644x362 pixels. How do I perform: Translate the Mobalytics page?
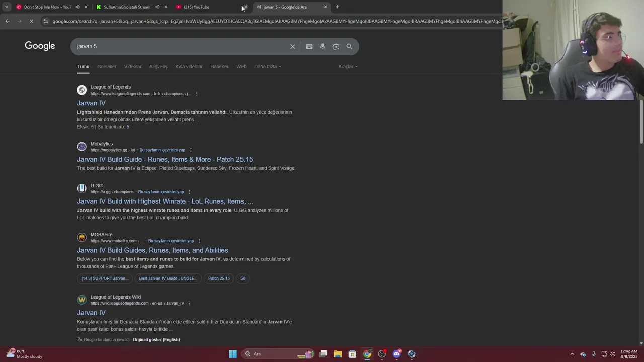tap(162, 150)
